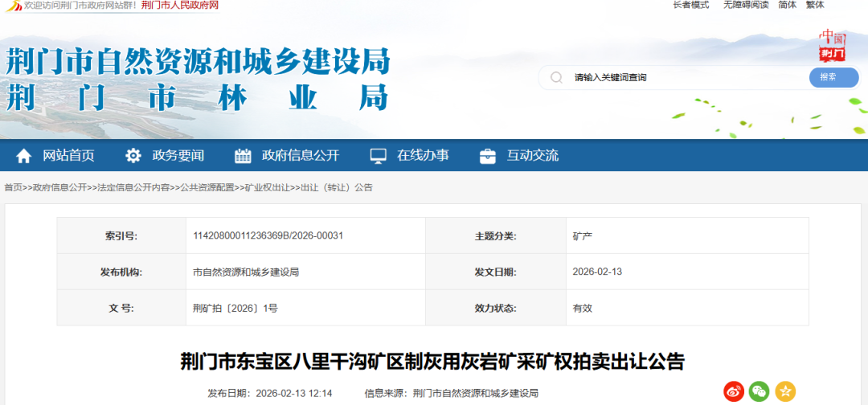Share the article via the WeChat icon
Image resolution: width=868 pixels, height=405 pixels.
[759, 391]
